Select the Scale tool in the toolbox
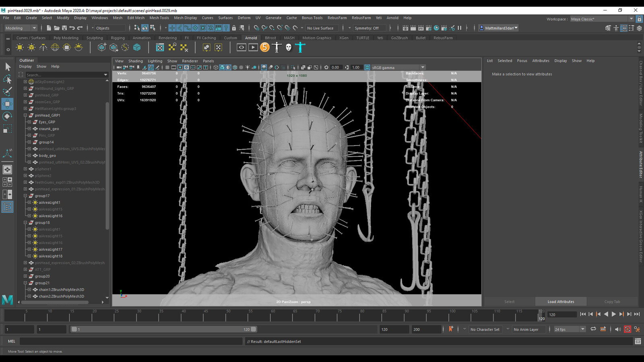Image resolution: width=644 pixels, height=362 pixels. (x=7, y=129)
